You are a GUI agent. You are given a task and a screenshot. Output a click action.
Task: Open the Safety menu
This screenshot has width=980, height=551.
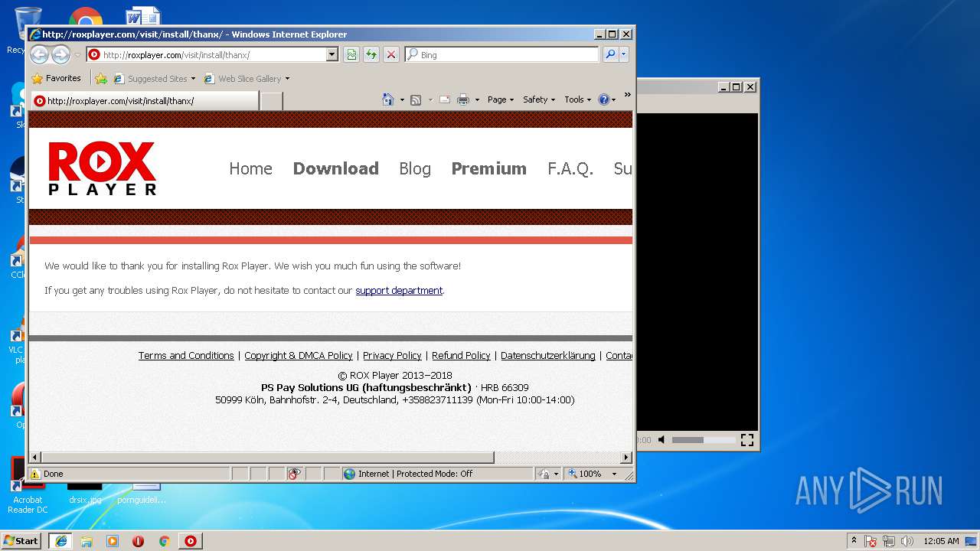click(539, 99)
